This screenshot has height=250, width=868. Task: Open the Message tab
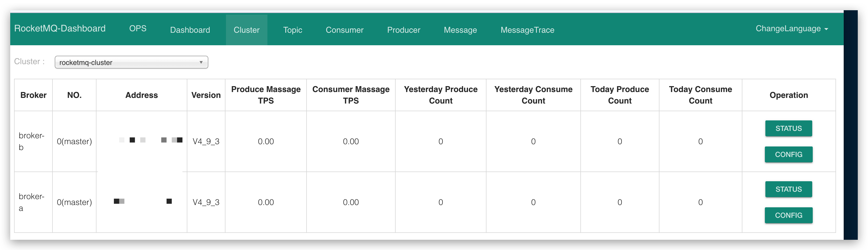point(460,30)
